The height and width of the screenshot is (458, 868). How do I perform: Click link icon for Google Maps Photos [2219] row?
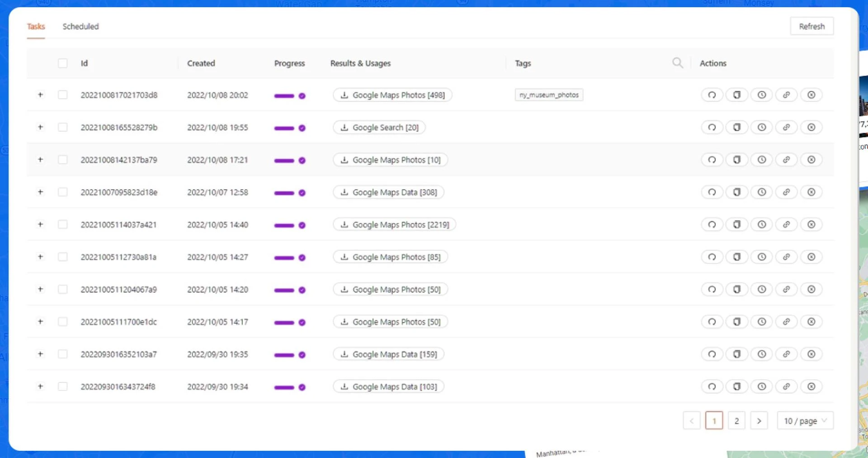pyautogui.click(x=786, y=225)
